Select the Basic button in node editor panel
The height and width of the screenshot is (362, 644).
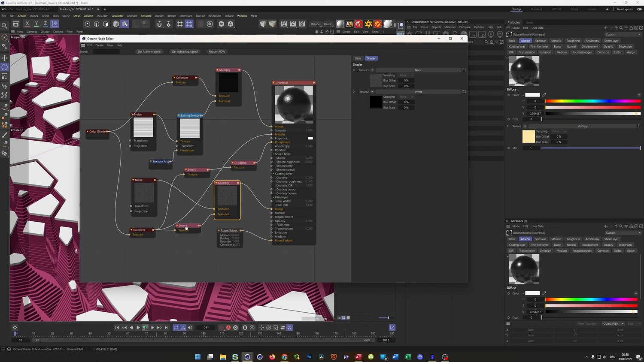(358, 58)
